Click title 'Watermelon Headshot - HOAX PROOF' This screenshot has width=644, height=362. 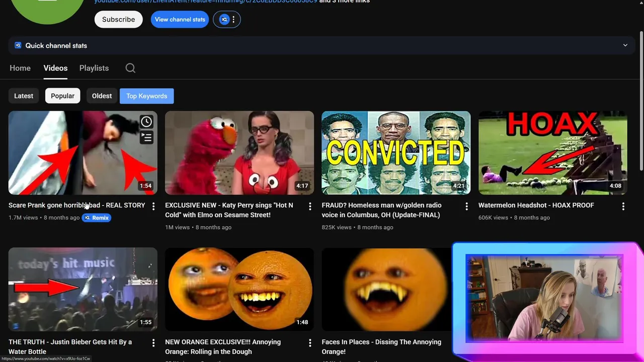536,205
